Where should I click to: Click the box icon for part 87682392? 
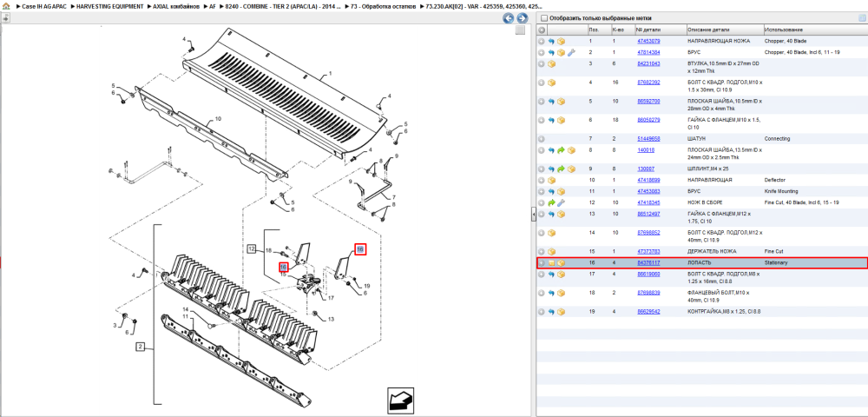[x=551, y=83]
